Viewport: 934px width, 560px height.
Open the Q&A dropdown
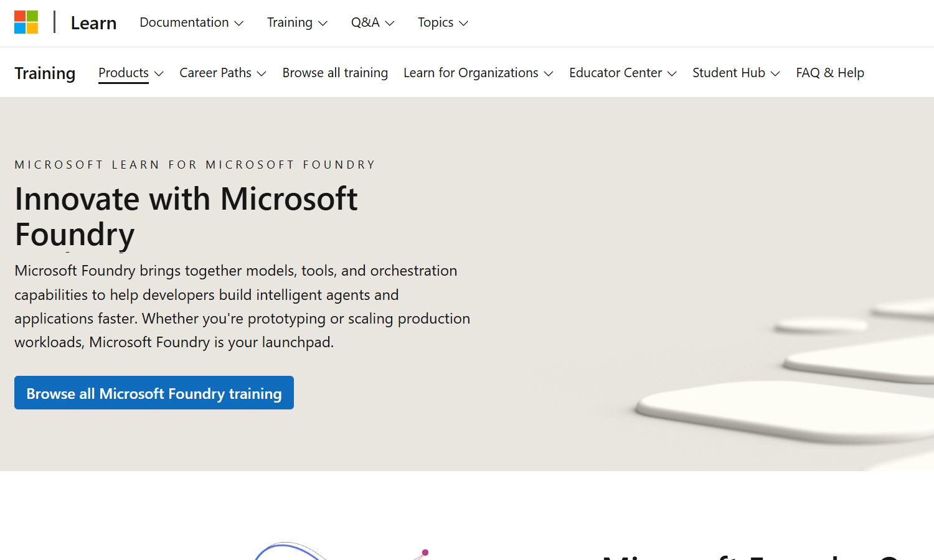[372, 23]
